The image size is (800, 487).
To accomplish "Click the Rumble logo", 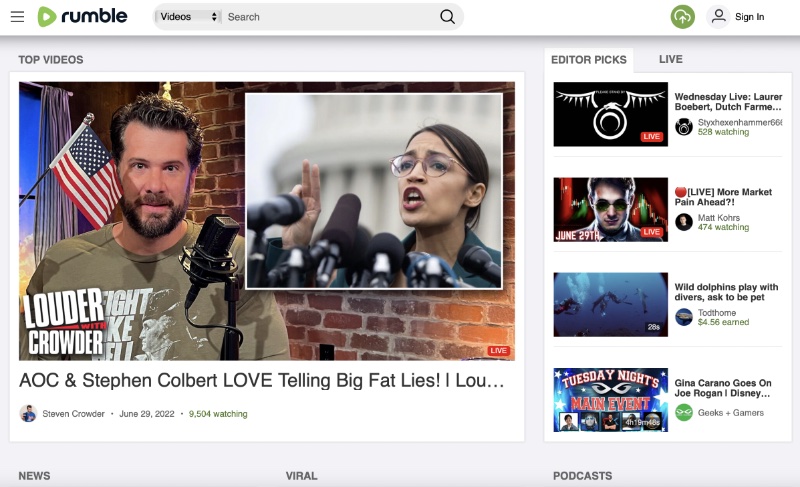I will pos(83,16).
